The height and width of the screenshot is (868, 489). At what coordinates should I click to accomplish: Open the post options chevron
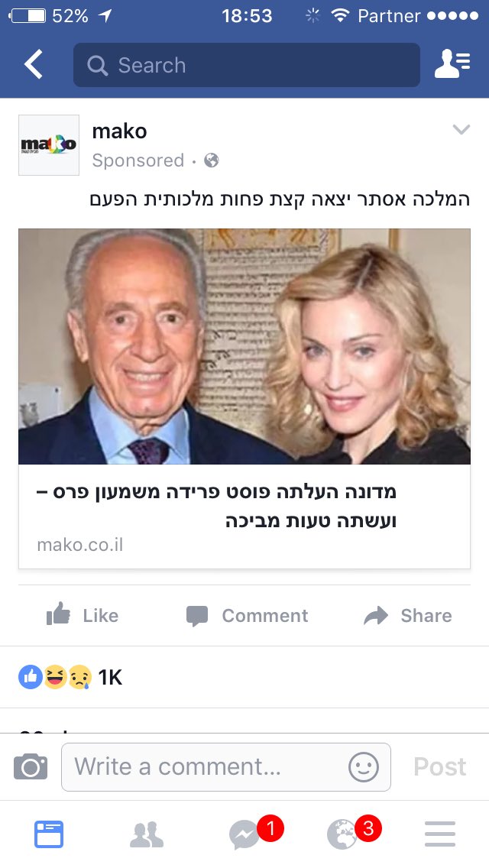[461, 130]
